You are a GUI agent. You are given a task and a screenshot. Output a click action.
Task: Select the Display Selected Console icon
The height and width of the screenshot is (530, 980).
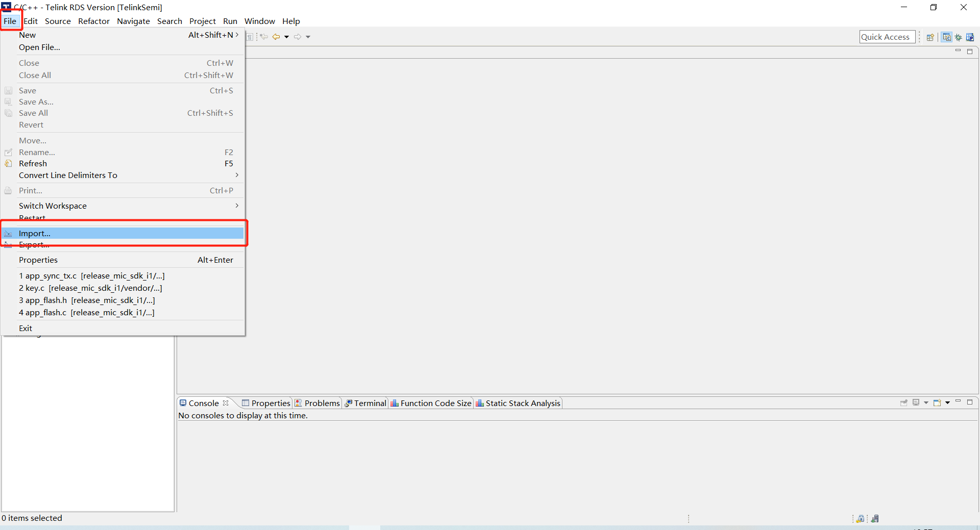(x=917, y=403)
